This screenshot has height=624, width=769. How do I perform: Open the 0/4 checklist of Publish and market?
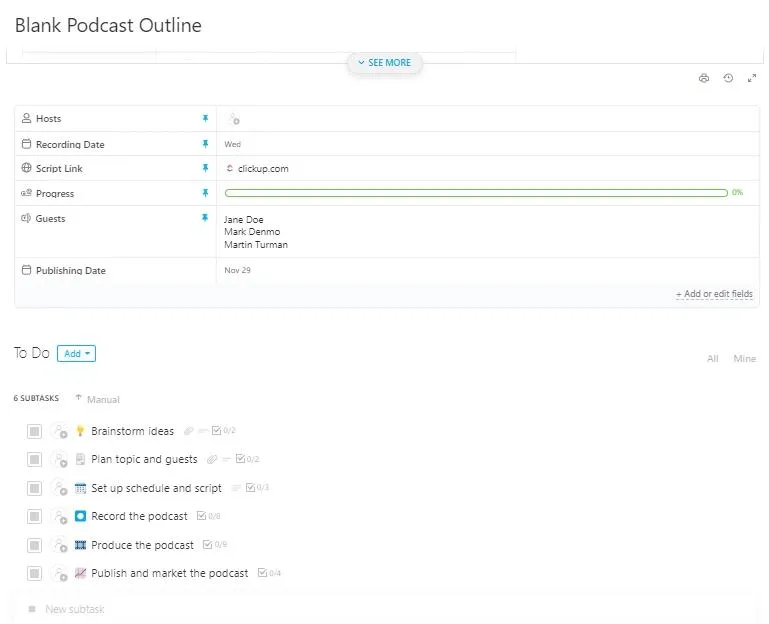[269, 572]
